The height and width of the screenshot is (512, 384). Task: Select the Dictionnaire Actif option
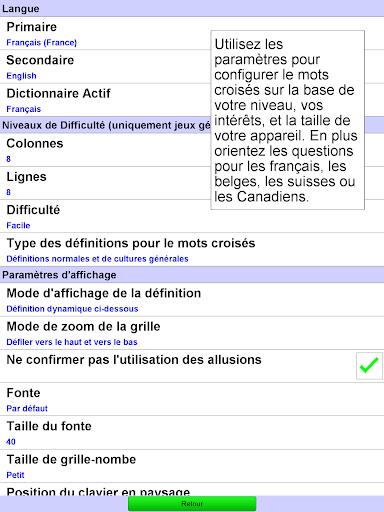192,100
